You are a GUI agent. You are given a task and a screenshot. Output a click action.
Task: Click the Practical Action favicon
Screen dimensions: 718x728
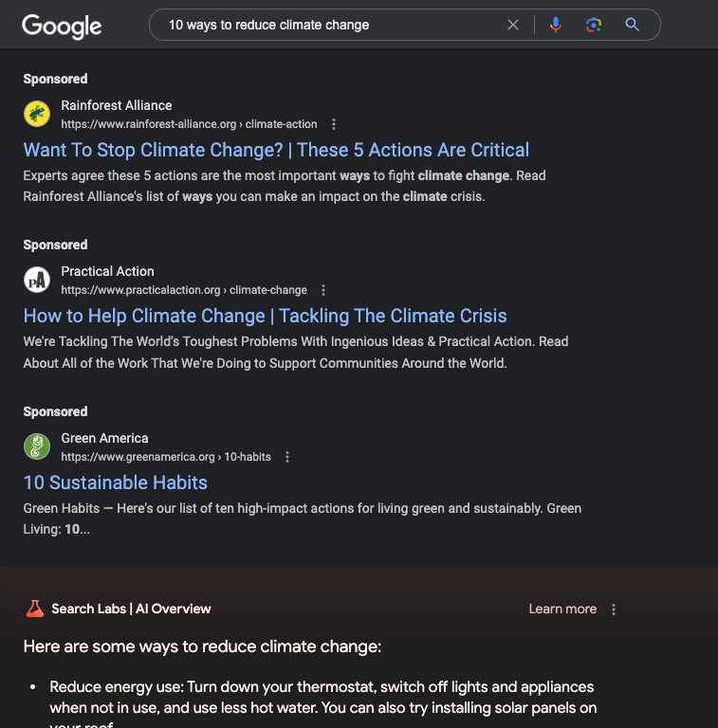37,280
